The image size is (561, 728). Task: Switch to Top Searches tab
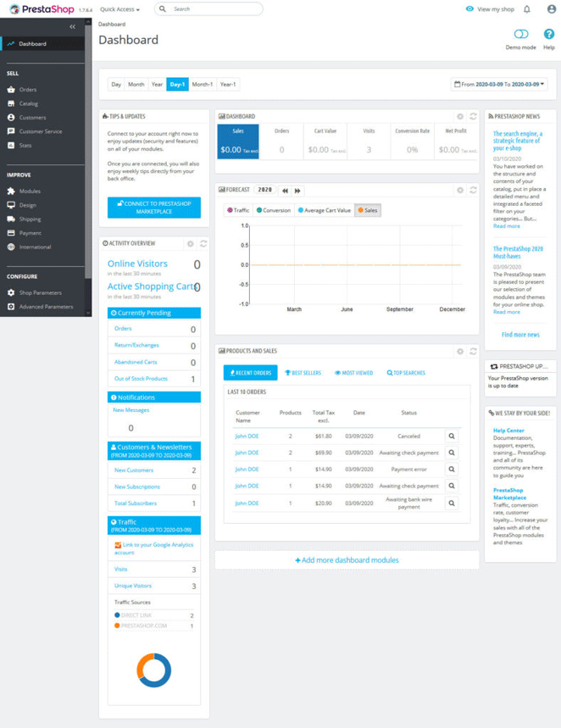point(406,373)
